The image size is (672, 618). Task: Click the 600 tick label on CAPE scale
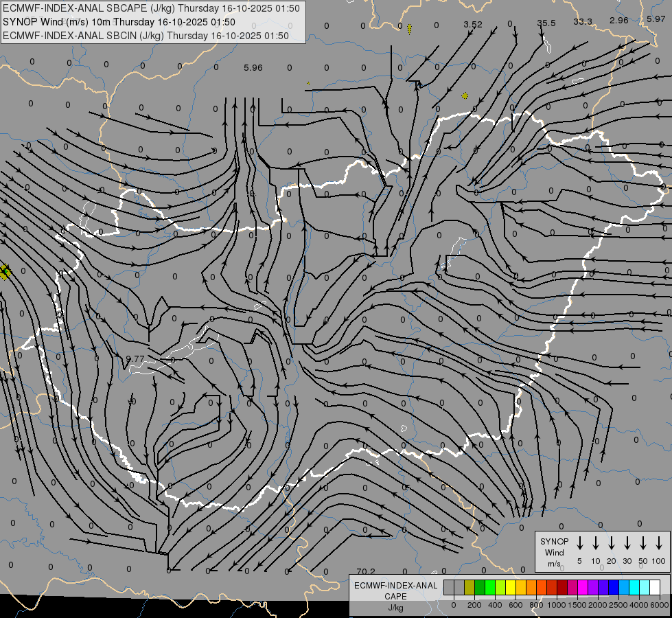coord(515,605)
